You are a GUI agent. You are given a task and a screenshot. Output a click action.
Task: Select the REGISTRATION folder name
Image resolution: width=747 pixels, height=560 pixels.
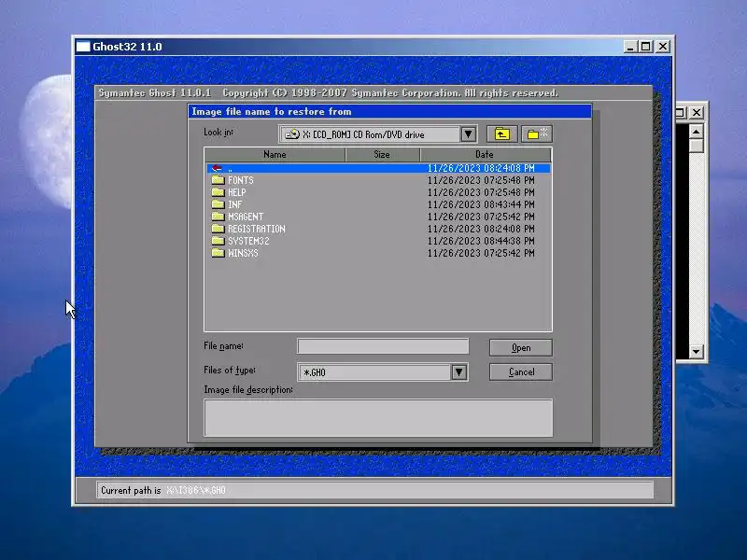coord(256,229)
